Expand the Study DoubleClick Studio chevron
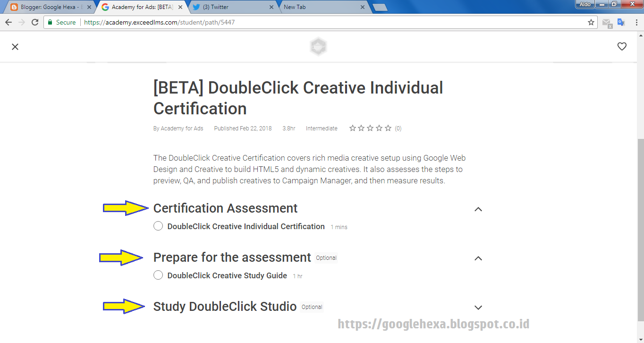Image resolution: width=644 pixels, height=343 pixels. [478, 308]
